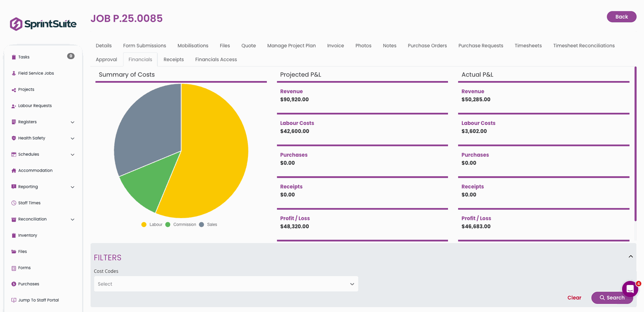Open the Form Submissions tab
Viewport: 644px width, 312px height.
(x=144, y=46)
